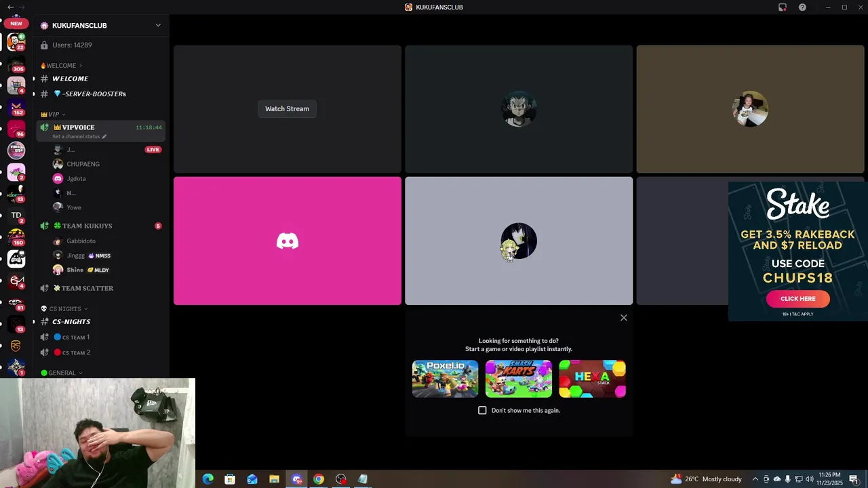868x488 pixels.
Task: Collapse the CS NIGHTS category
Action: [64, 309]
